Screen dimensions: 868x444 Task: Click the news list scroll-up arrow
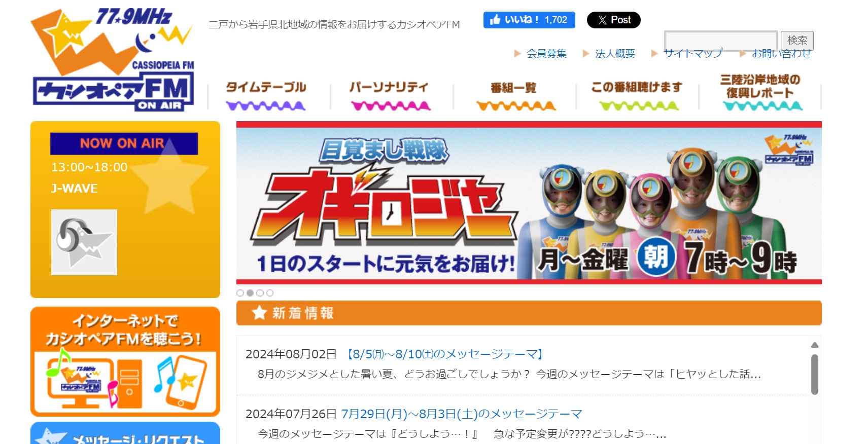point(815,345)
